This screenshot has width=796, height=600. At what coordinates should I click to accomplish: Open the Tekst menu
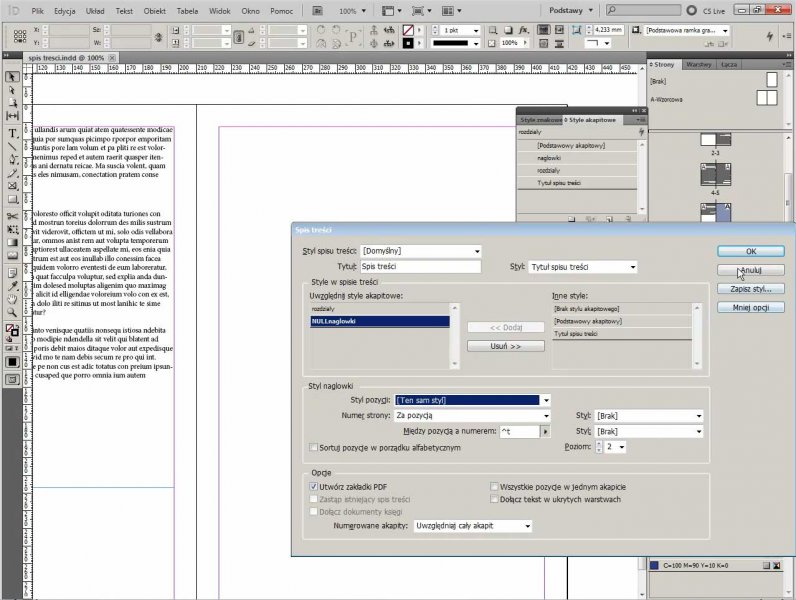point(124,10)
